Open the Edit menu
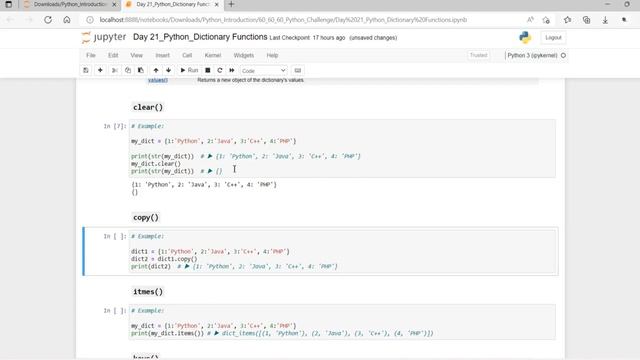 pyautogui.click(x=113, y=55)
